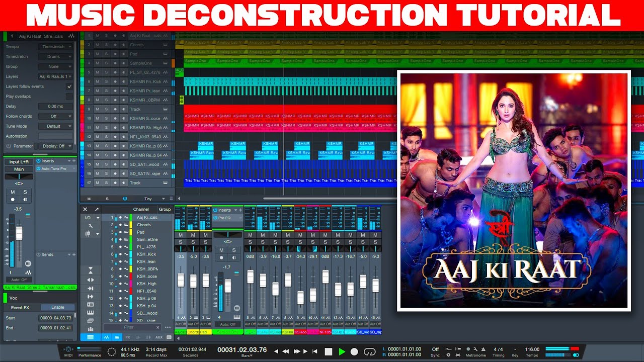Toggle the Loop button in transport
The image size is (644, 362).
370,351
